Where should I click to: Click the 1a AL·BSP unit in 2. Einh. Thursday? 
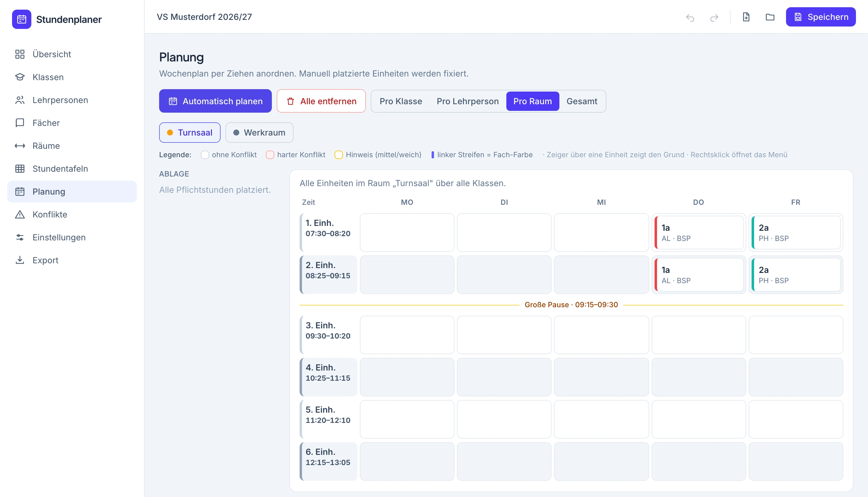pyautogui.click(x=699, y=275)
